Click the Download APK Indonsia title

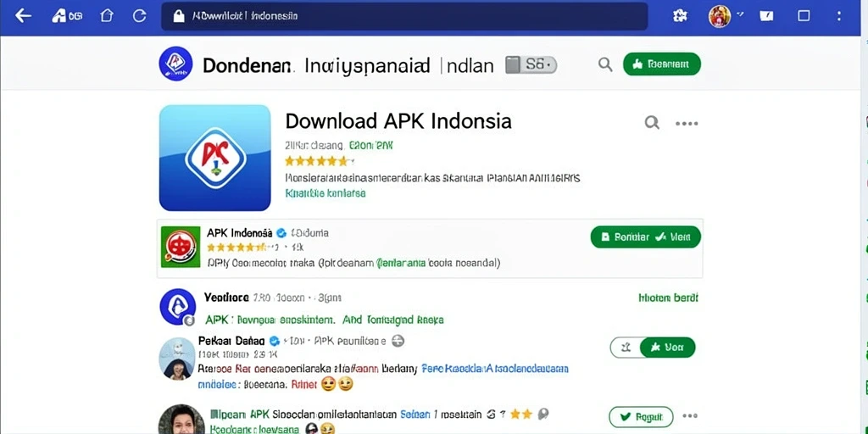(398, 120)
